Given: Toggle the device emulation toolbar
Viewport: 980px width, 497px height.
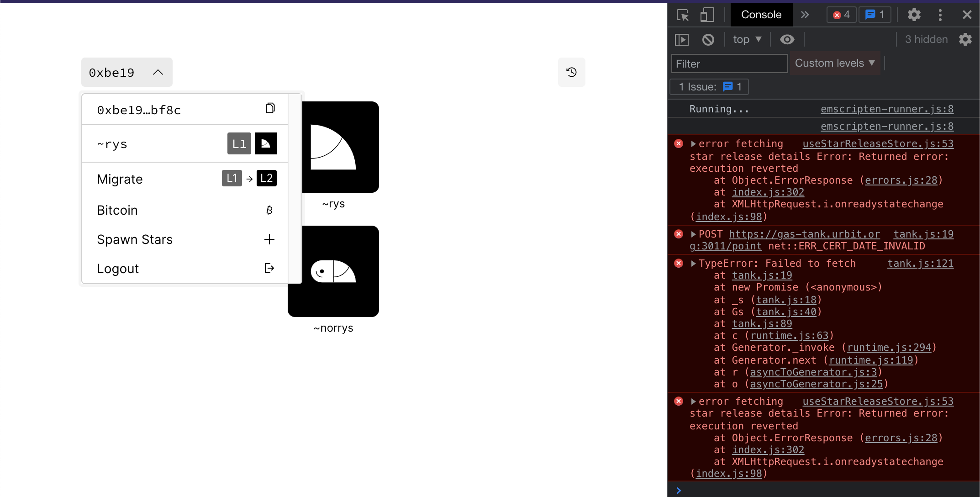Looking at the screenshot, I should (706, 15).
